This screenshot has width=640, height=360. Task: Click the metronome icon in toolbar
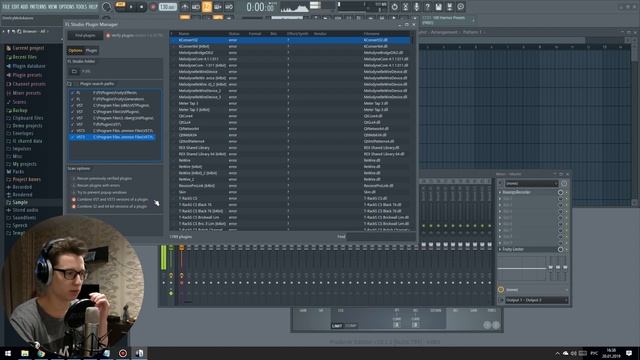point(184,7)
